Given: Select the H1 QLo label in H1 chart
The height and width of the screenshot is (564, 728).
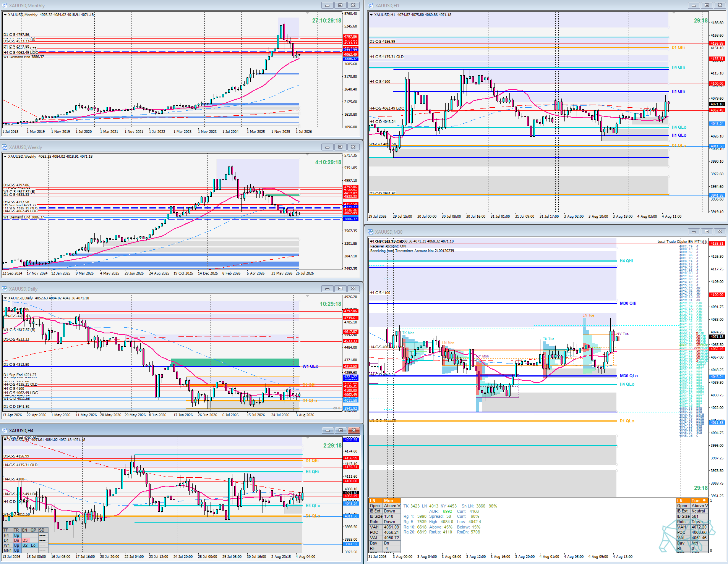Looking at the screenshot, I should (679, 136).
